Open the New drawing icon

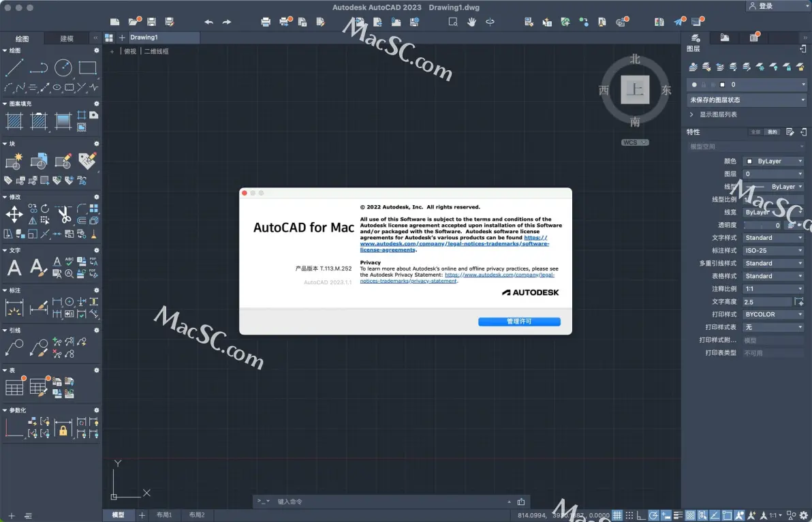pyautogui.click(x=115, y=22)
